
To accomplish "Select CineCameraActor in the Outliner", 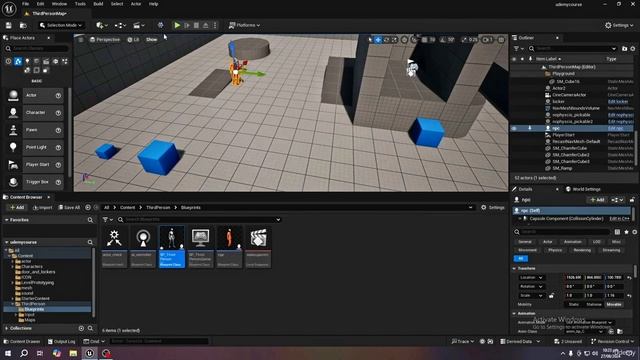I will (569, 95).
